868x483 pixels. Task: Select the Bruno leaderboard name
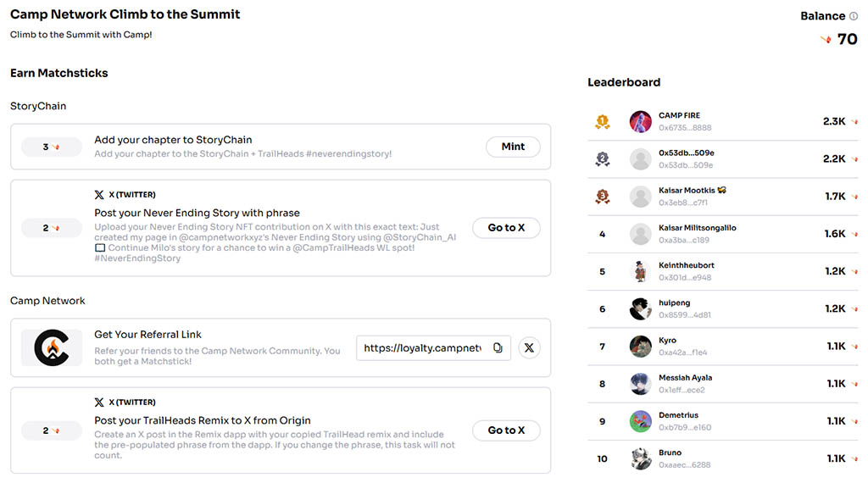(670, 452)
